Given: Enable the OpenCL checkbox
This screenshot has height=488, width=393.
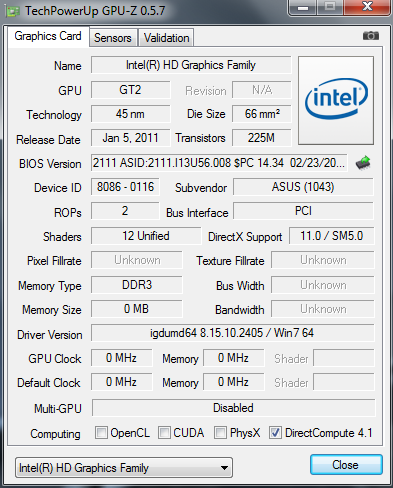Looking at the screenshot, I should click(x=101, y=433).
